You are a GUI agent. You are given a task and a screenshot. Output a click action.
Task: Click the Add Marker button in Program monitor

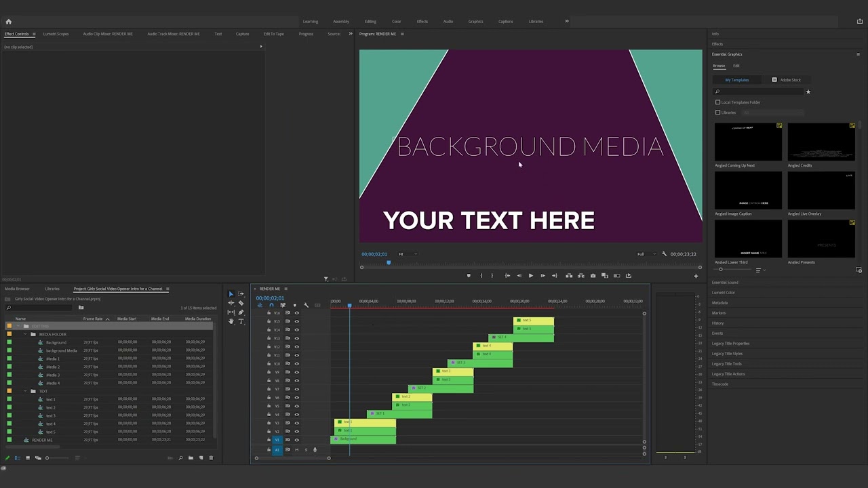(468, 276)
